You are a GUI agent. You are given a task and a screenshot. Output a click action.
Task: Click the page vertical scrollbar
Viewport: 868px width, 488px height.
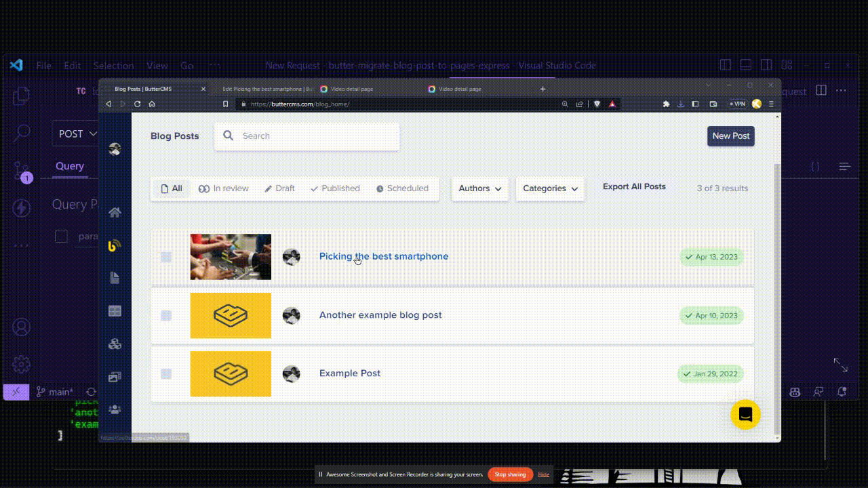pyautogui.click(x=777, y=298)
